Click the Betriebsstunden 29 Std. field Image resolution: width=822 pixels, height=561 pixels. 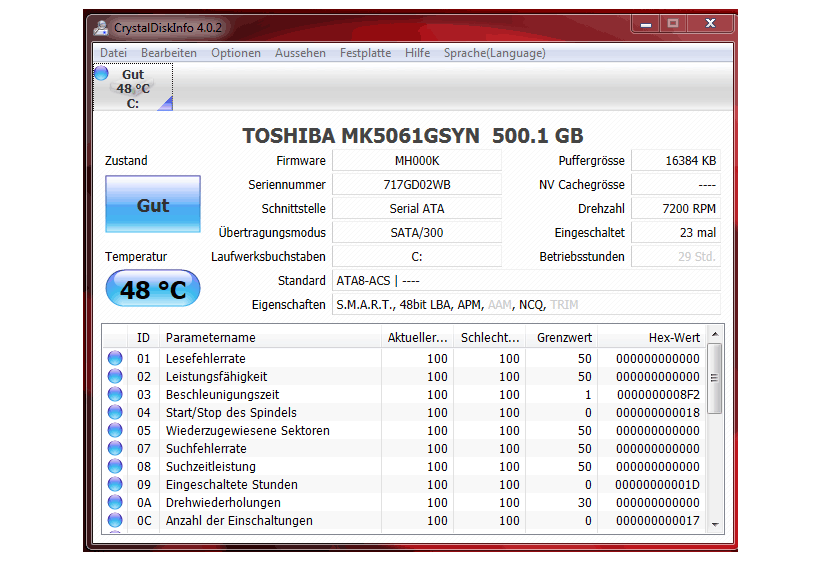tap(676, 256)
